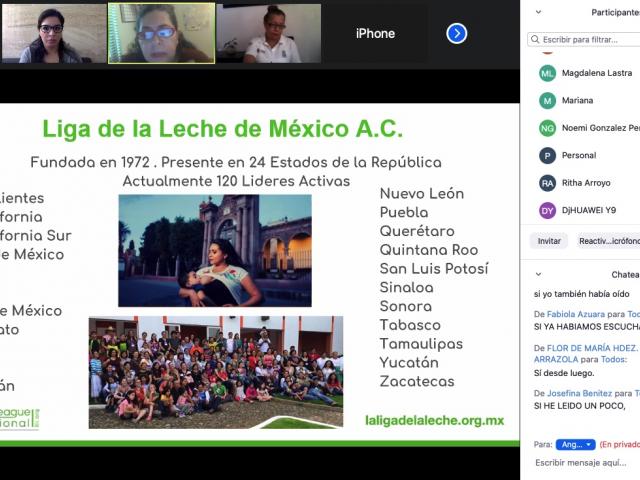Click the large group photo on slide
640x480 pixels.
pos(216,372)
